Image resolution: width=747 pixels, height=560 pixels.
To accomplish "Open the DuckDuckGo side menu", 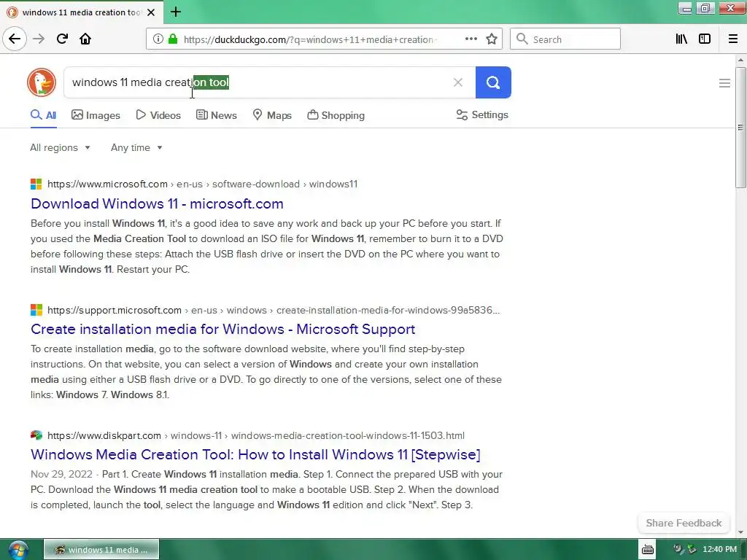I will point(724,83).
